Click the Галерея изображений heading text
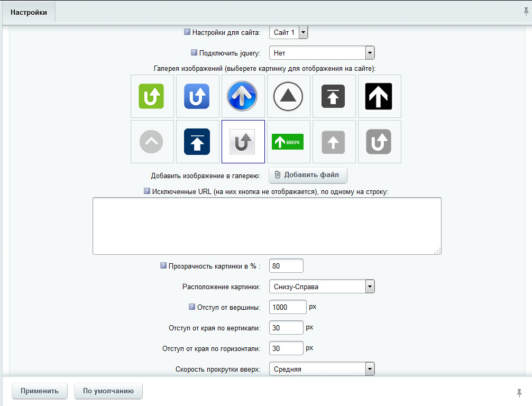 [x=264, y=69]
